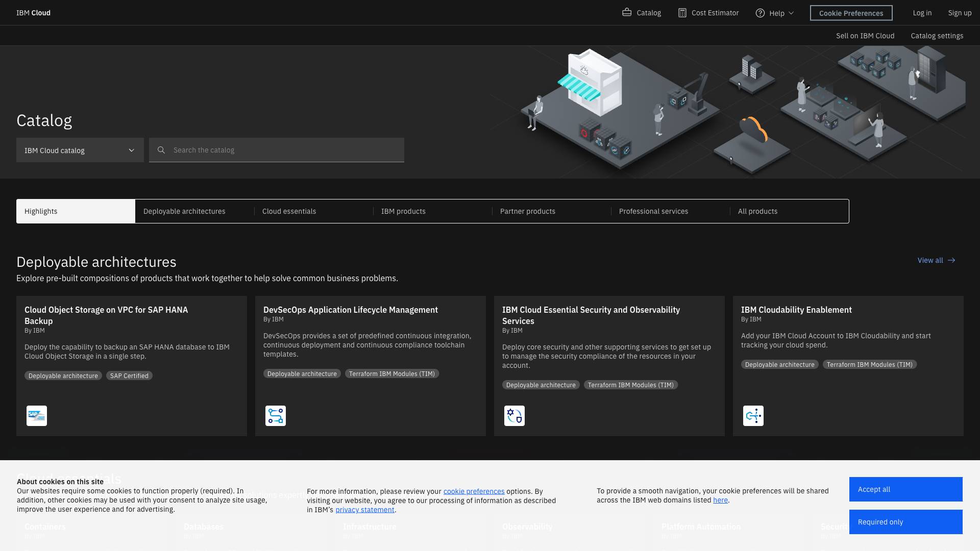
Task: Click the Catalog briefcase icon in header
Action: coord(627,12)
